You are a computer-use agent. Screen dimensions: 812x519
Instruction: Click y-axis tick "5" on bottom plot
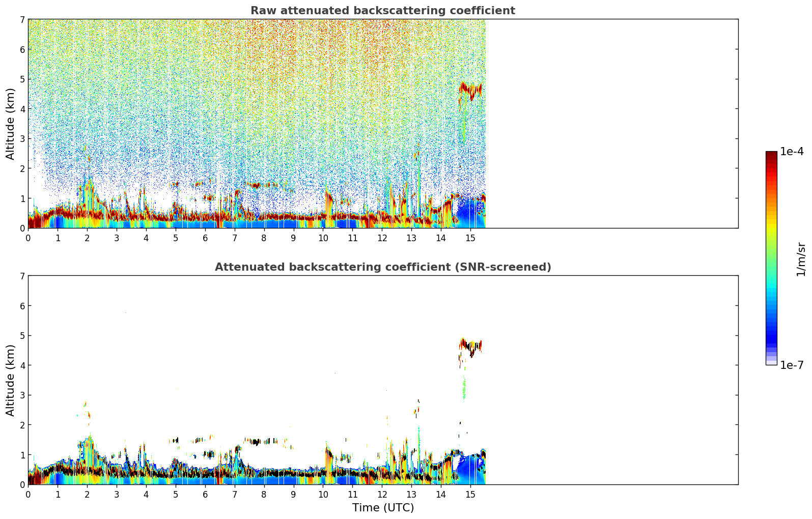click(x=22, y=335)
